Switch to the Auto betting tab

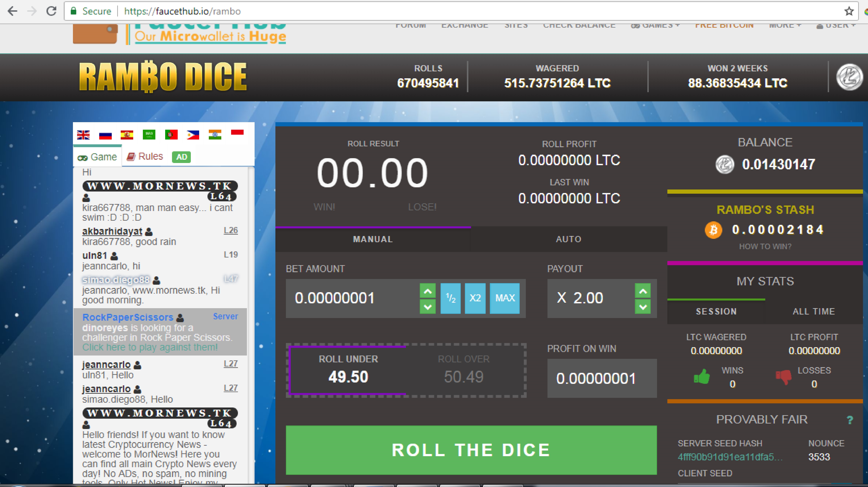click(568, 239)
